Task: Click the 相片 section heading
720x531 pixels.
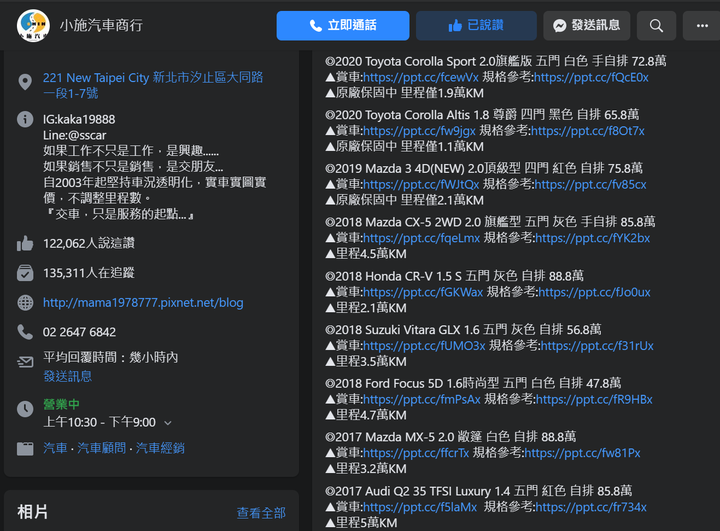Action: click(33, 512)
